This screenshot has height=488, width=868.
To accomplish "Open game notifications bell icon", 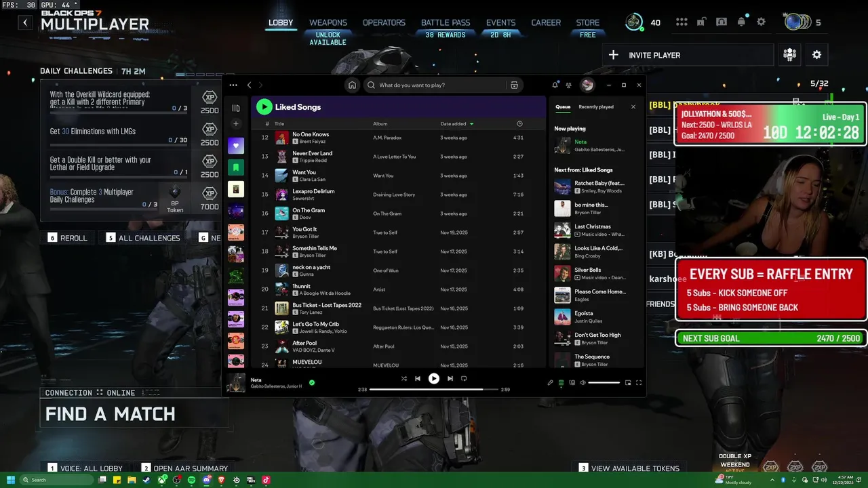I will click(x=741, y=22).
